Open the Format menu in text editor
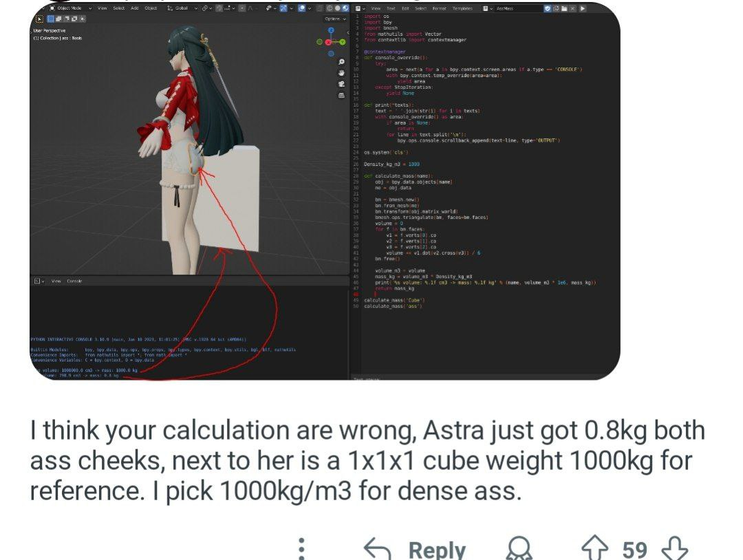The width and height of the screenshot is (743, 560). (x=439, y=8)
